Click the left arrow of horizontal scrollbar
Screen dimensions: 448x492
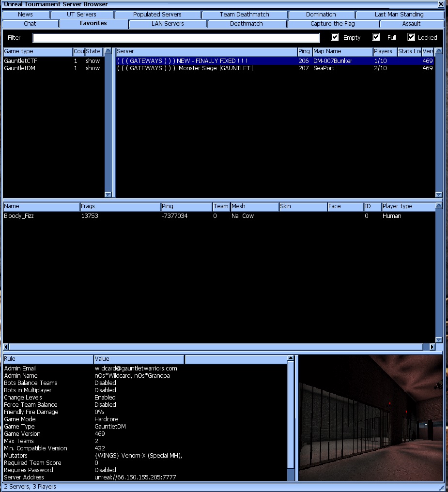click(6, 347)
